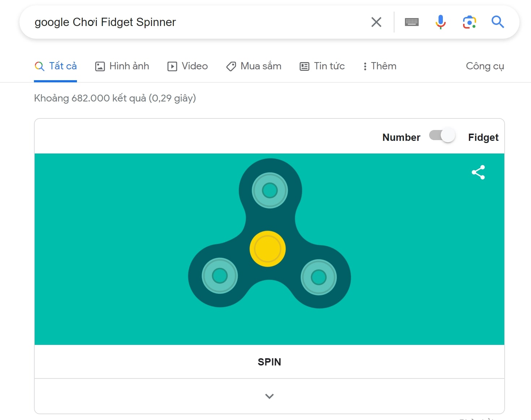
Task: Open Google Lens image search
Action: pos(469,22)
